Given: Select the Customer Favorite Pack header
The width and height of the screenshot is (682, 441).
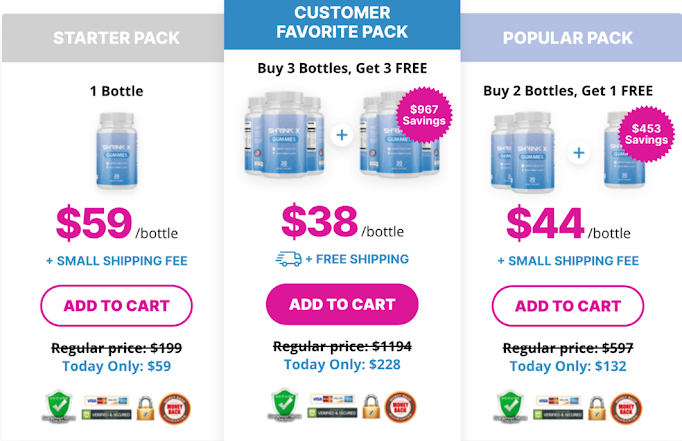Looking at the screenshot, I should tap(342, 24).
